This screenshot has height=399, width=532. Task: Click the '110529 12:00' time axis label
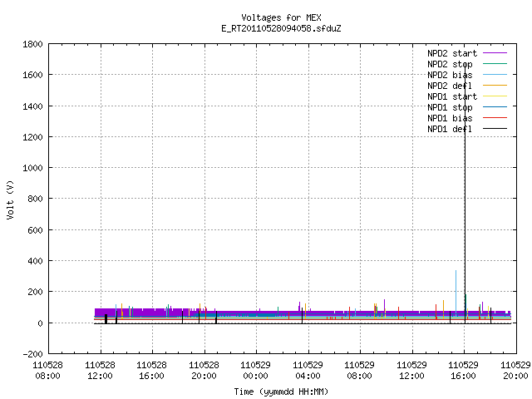pos(411,371)
